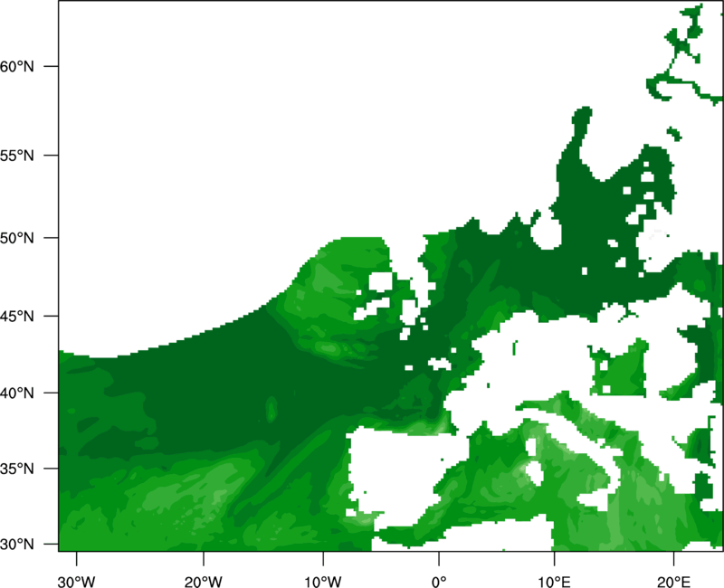Click the 55°N latitude label
This screenshot has height=588, width=724.
click(16, 156)
